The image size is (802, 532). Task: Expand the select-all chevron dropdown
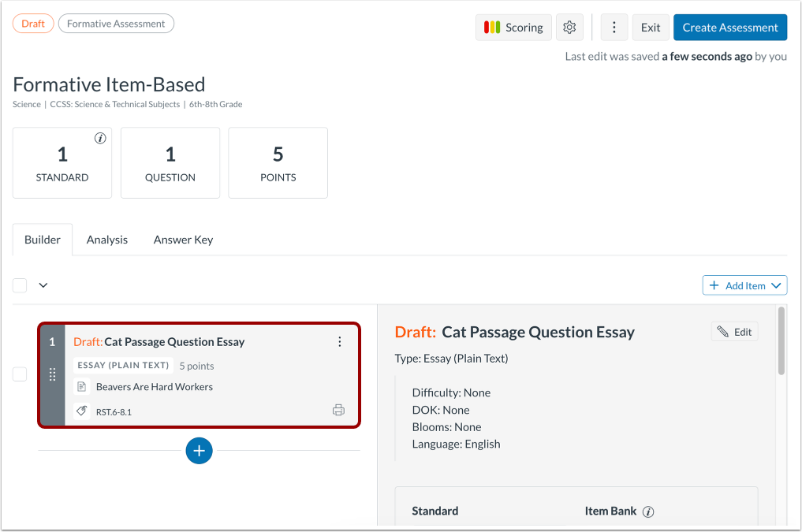click(x=43, y=285)
